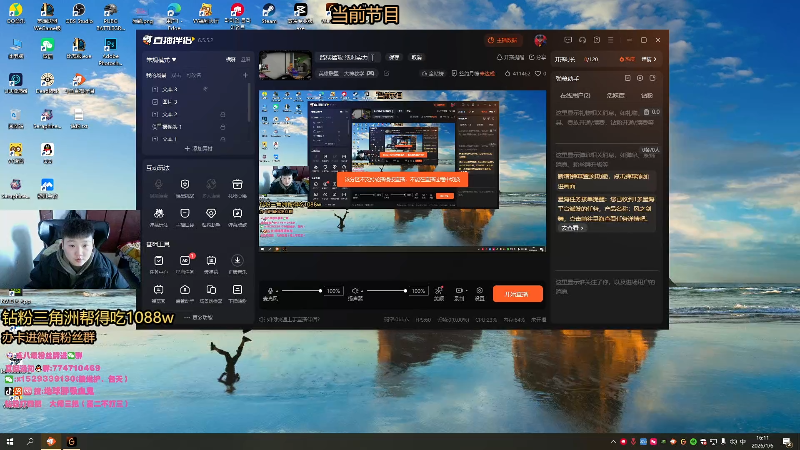
Task: Toggle the lock on 文本 2 source
Action: point(222,114)
